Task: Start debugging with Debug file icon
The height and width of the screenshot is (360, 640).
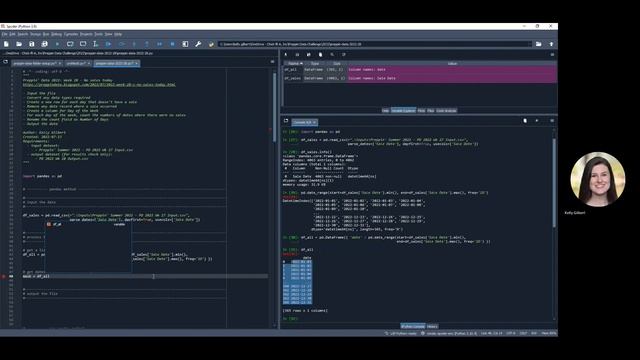Action: tap(109, 44)
